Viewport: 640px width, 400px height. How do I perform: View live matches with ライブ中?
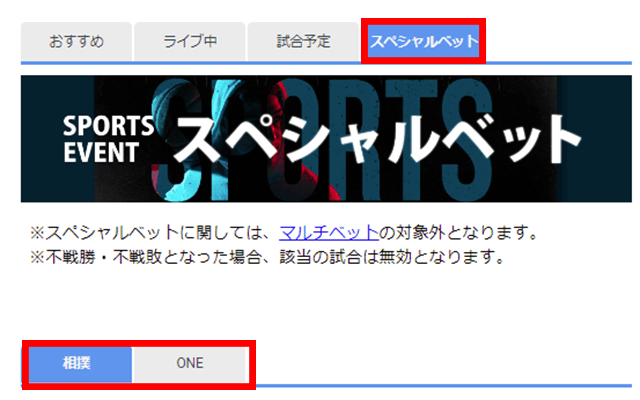[190, 42]
